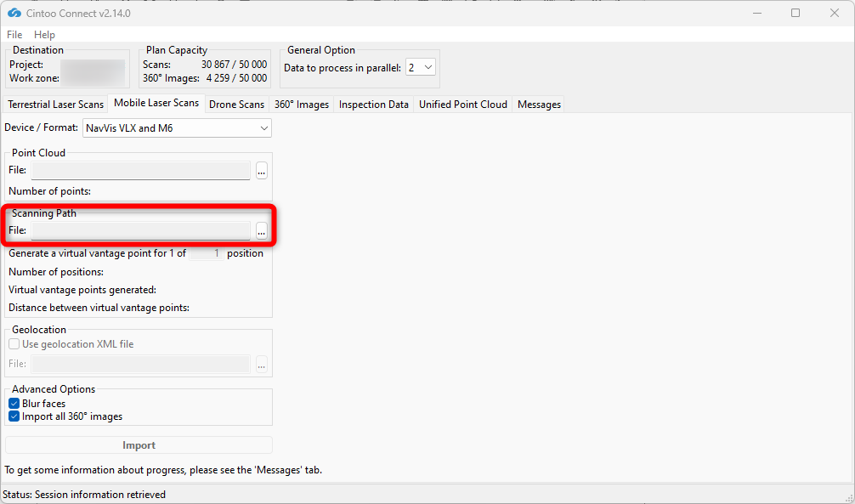Expand the Device / Format dropdown
The image size is (855, 504).
click(178, 128)
